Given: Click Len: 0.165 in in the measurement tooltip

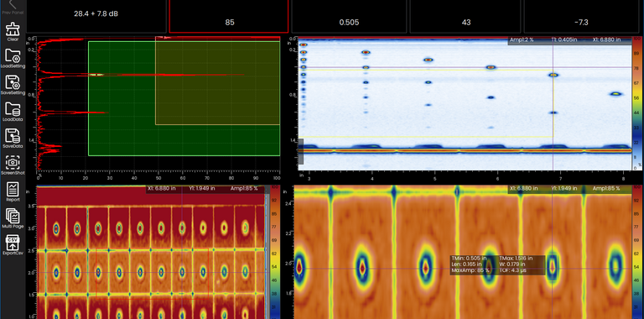Looking at the screenshot, I should pos(466,264).
